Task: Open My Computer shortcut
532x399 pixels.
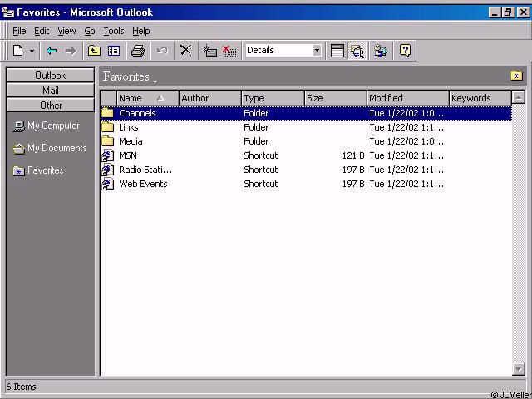Action: (x=46, y=126)
